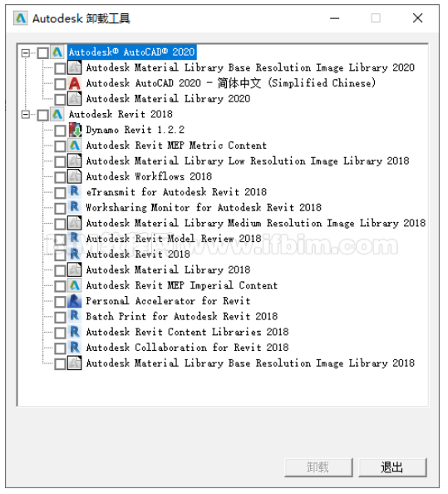Image resolution: width=448 pixels, height=494 pixels.
Task: Check the Autodesk AutoCAD 2020 parent checkbox
Action: pyautogui.click(x=43, y=53)
